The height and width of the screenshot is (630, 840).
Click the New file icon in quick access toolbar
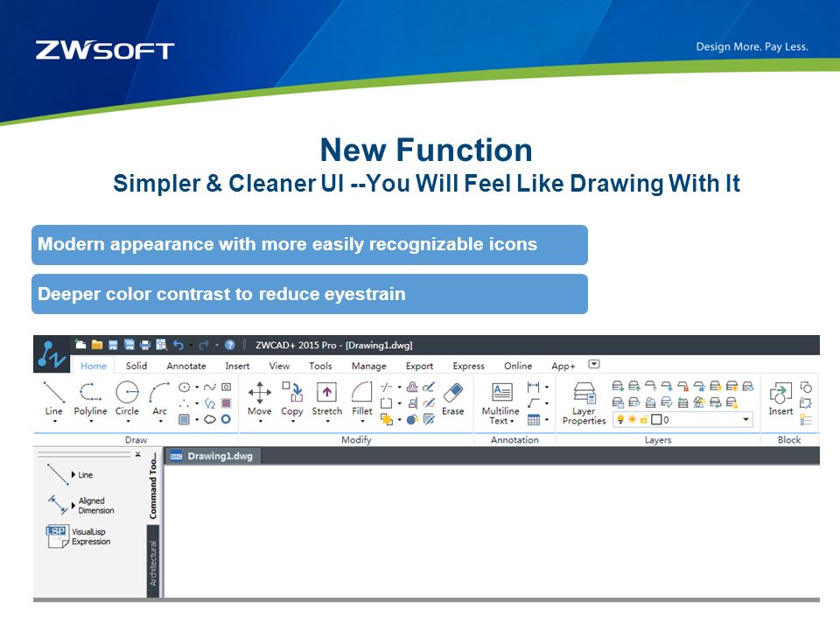[80, 345]
